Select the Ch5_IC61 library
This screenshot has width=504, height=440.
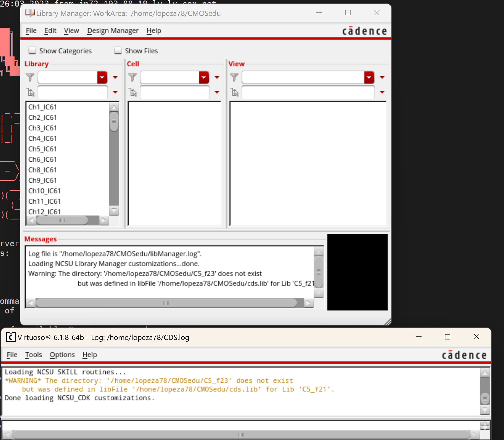coord(42,149)
